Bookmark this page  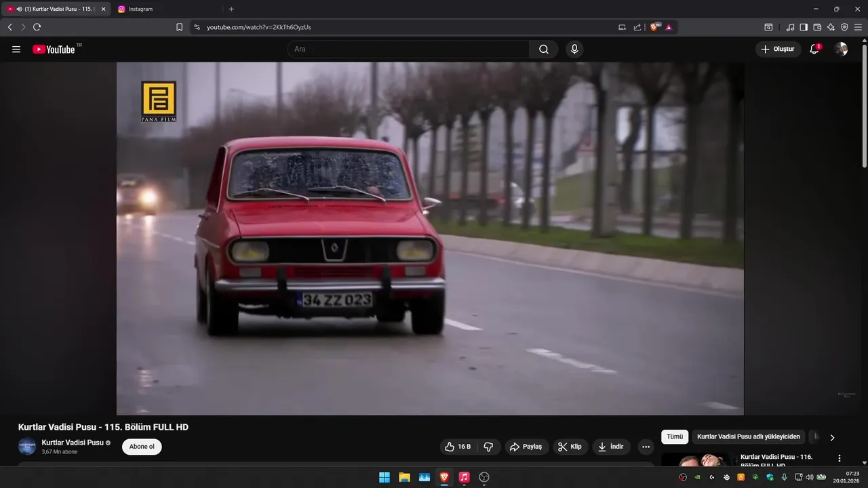pyautogui.click(x=179, y=27)
